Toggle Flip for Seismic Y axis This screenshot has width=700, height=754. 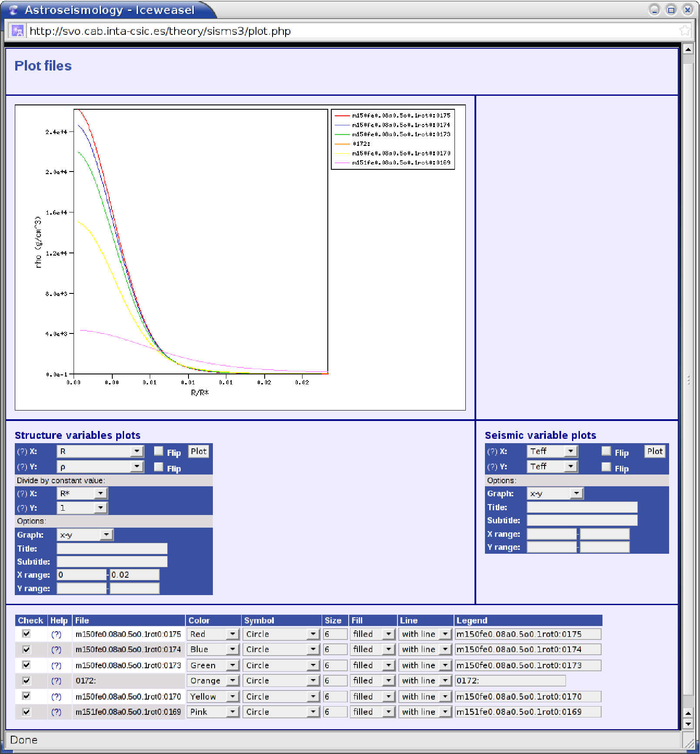pyautogui.click(x=606, y=467)
